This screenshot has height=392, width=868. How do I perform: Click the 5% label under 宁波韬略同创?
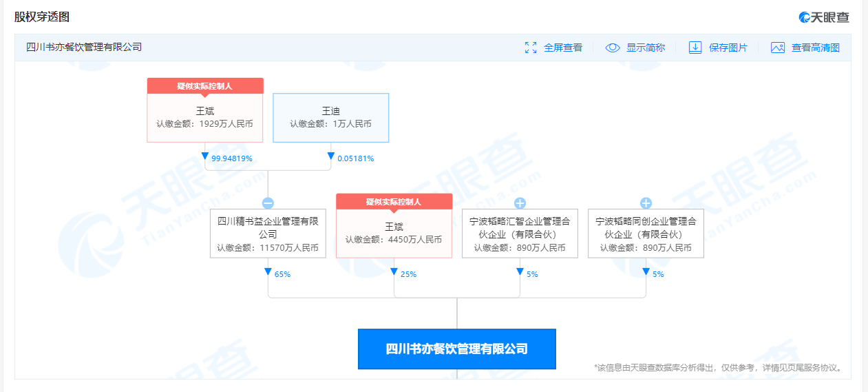coord(658,274)
